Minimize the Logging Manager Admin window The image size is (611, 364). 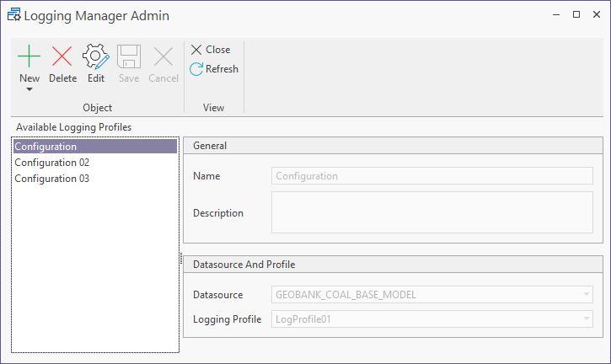pyautogui.click(x=556, y=14)
